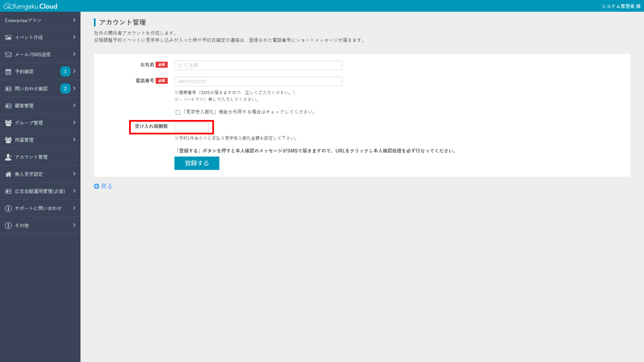Open 予約確認 via its calendar icon

pyautogui.click(x=8, y=71)
